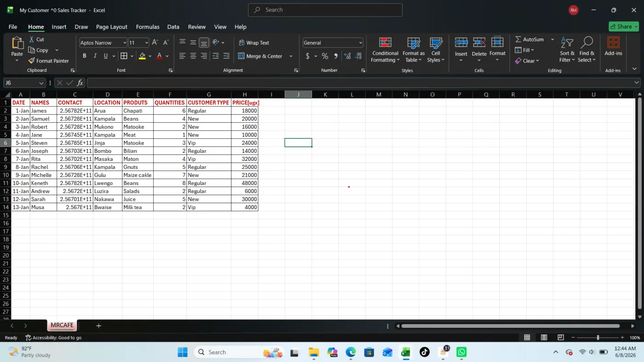The image size is (644, 362).
Task: Toggle Center horizontal alignment
Action: click(x=193, y=56)
